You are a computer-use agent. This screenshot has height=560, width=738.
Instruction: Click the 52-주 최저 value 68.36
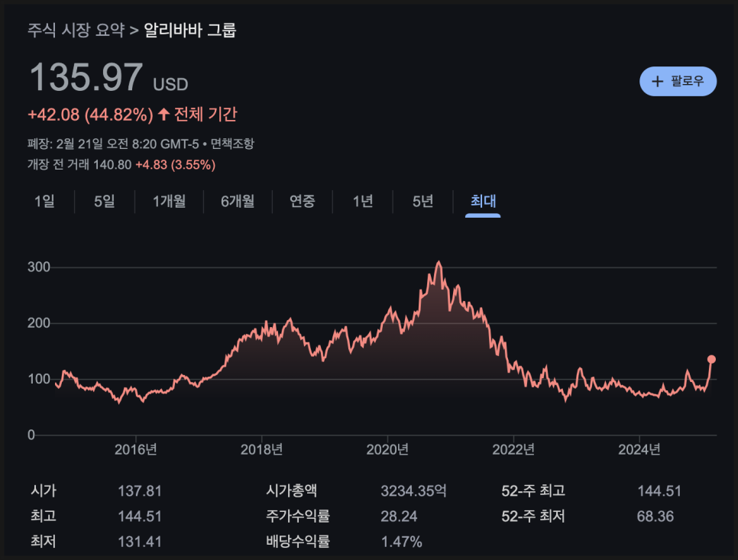tap(655, 516)
